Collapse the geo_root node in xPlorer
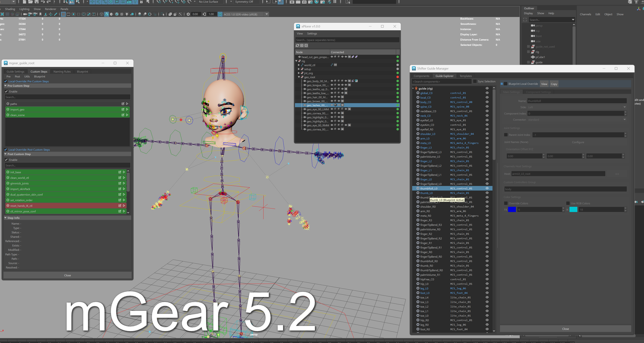The width and height of the screenshot is (644, 343). pyautogui.click(x=299, y=77)
